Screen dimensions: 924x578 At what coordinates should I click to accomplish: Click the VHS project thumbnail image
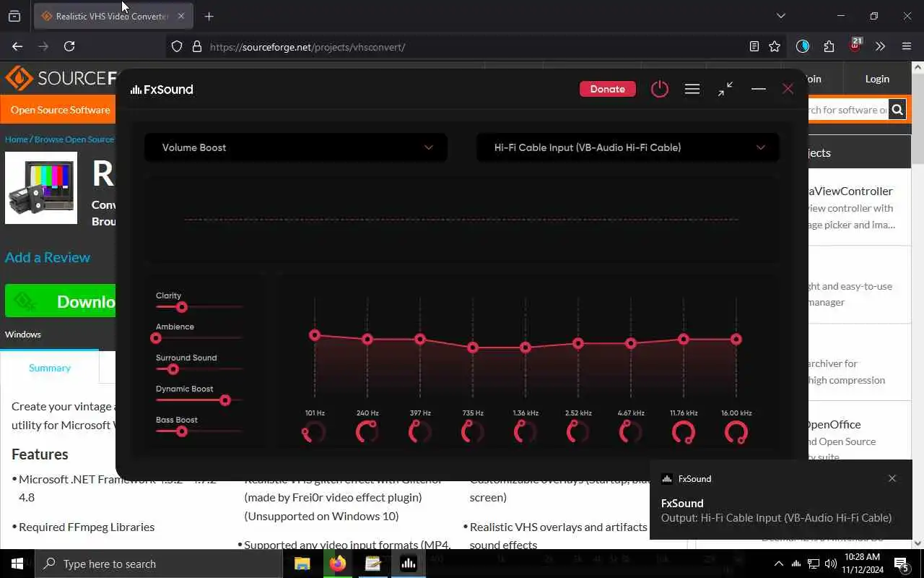[41, 188]
